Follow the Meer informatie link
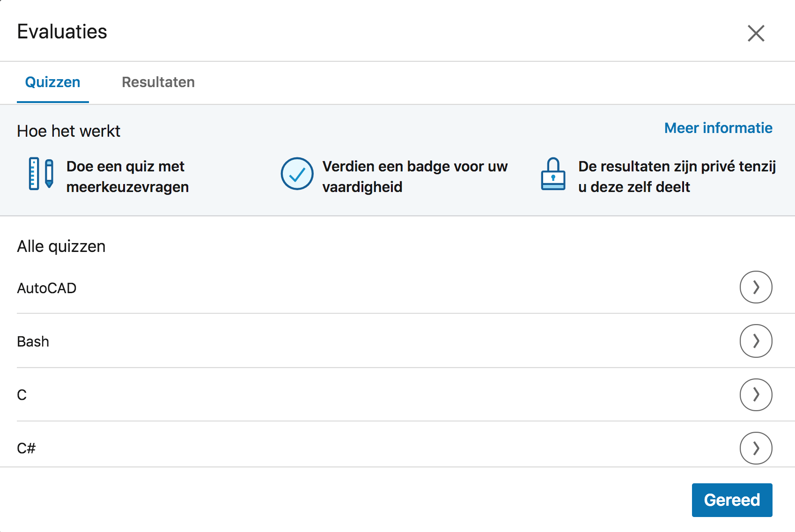This screenshot has width=795, height=532. (718, 128)
